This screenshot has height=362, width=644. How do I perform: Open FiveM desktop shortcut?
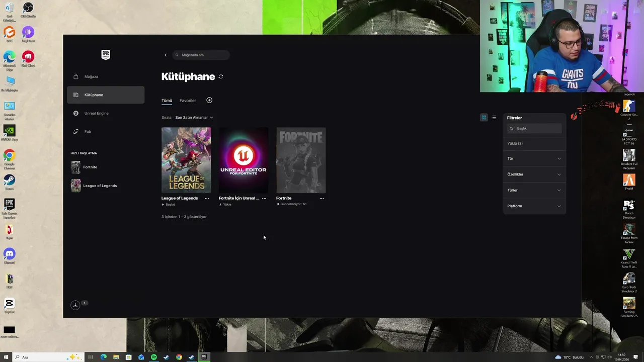coord(629,182)
